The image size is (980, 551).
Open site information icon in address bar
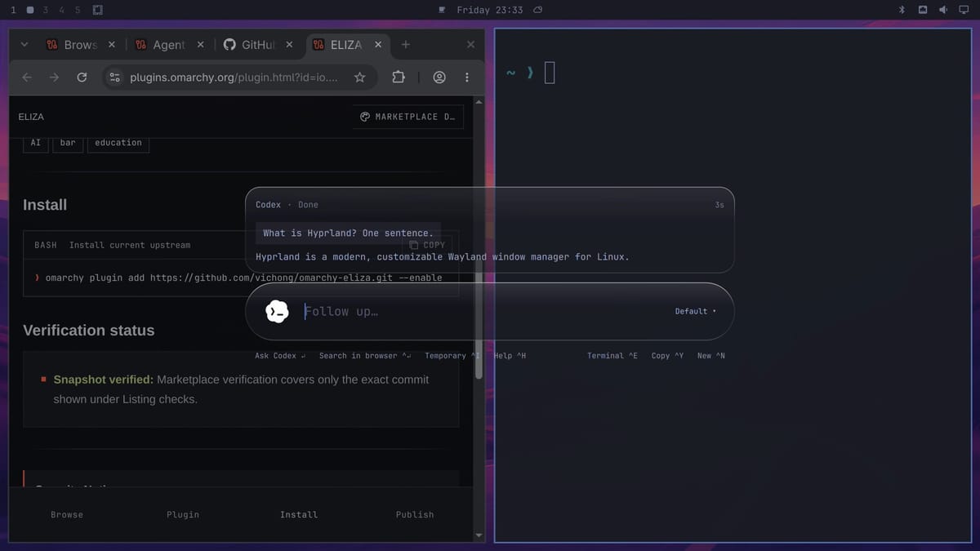tap(115, 78)
